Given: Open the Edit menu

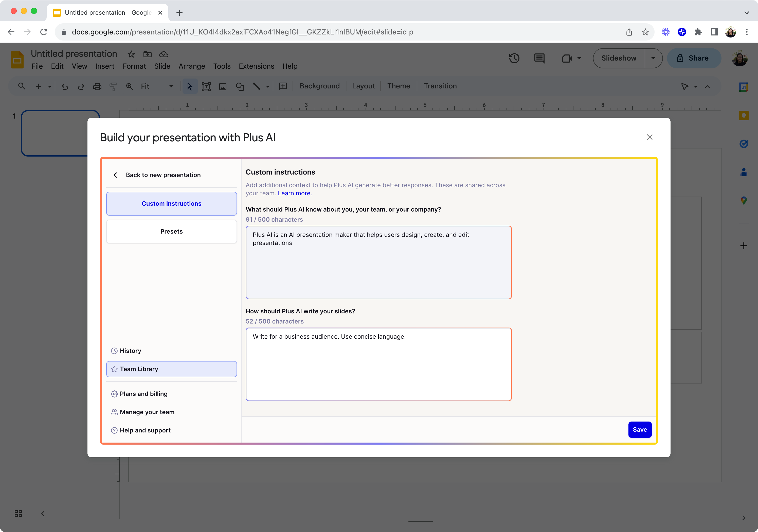Looking at the screenshot, I should [57, 66].
